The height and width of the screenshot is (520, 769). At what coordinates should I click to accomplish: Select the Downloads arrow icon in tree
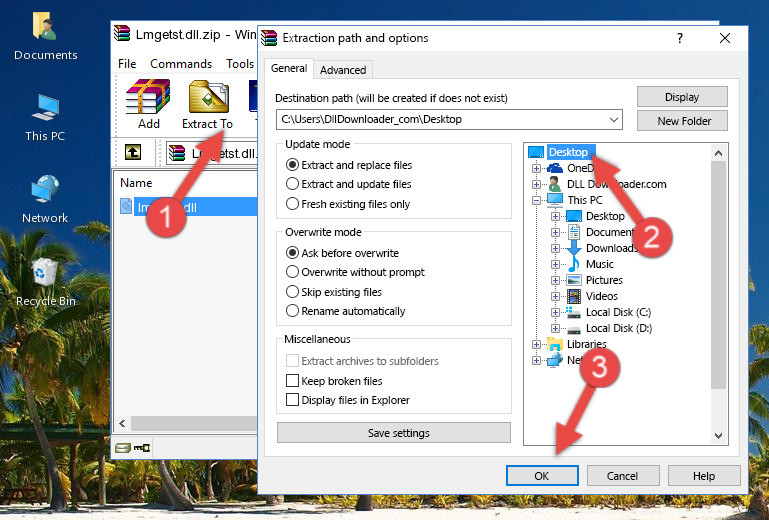(573, 248)
